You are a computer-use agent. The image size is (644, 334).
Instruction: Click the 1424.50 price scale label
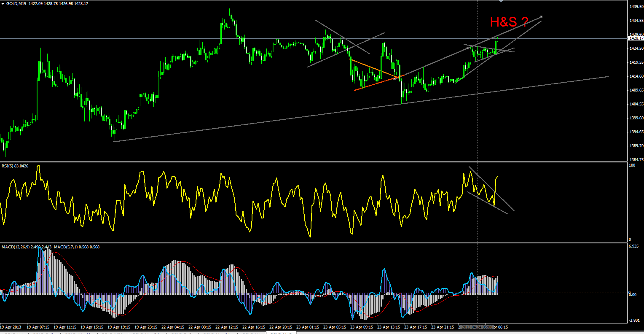636,48
